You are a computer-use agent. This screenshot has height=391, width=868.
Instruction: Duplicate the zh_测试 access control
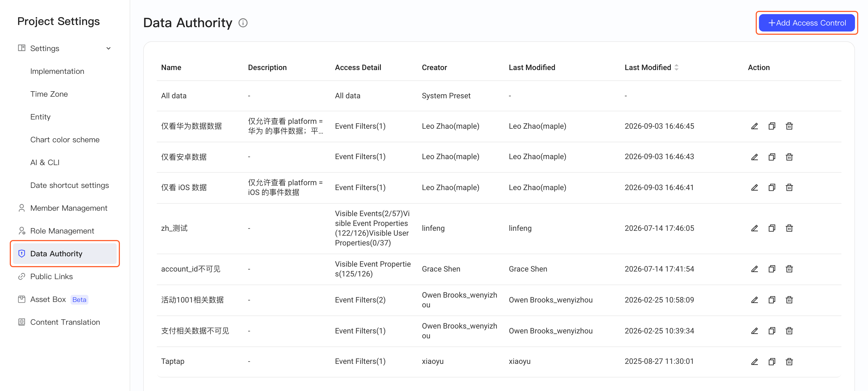772,228
